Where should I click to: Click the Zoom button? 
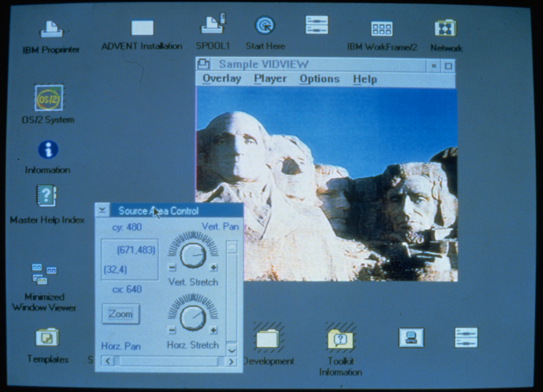click(x=121, y=314)
